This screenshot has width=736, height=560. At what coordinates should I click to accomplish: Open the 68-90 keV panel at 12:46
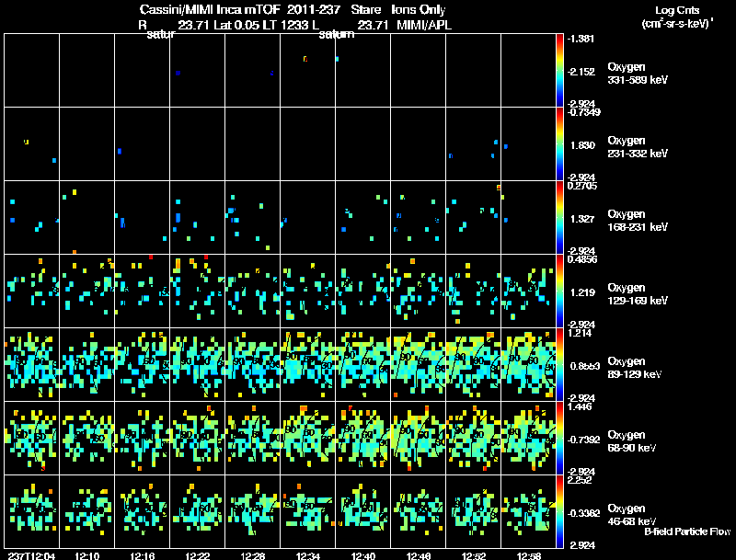[419, 438]
